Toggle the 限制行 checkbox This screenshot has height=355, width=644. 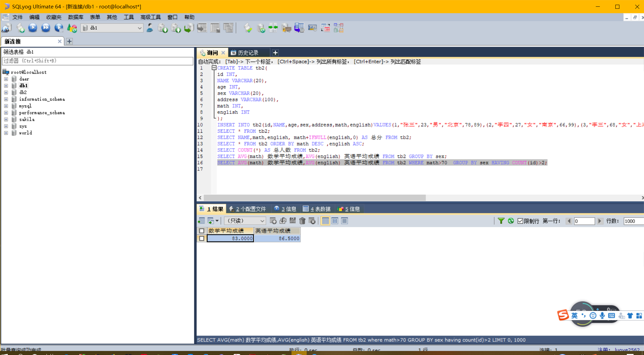point(521,221)
